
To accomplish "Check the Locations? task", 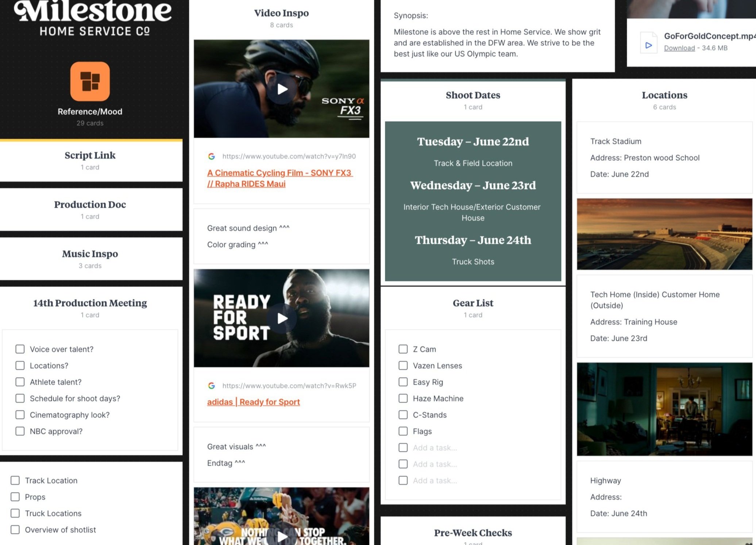I will pos(20,366).
